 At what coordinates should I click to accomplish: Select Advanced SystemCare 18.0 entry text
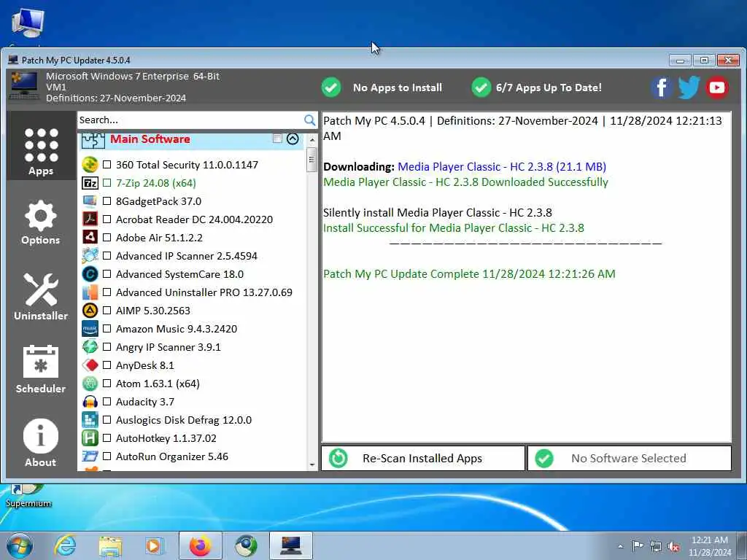pyautogui.click(x=179, y=274)
